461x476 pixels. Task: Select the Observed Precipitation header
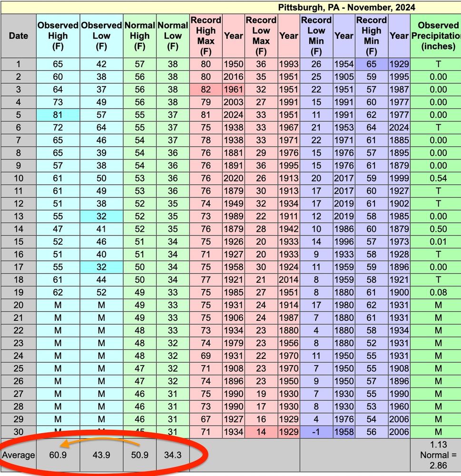tap(437, 36)
